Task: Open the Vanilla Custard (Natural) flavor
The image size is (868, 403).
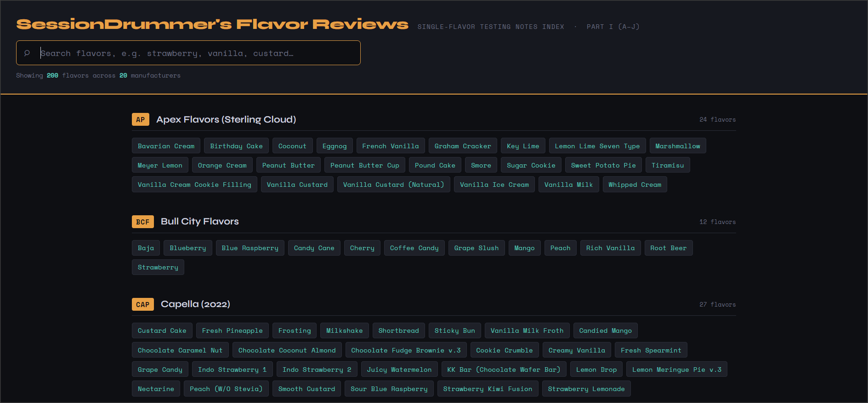Action: [x=393, y=185]
